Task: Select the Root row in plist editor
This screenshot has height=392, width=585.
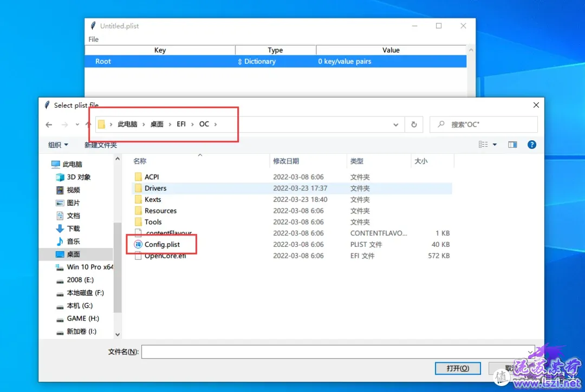Action: (x=275, y=62)
